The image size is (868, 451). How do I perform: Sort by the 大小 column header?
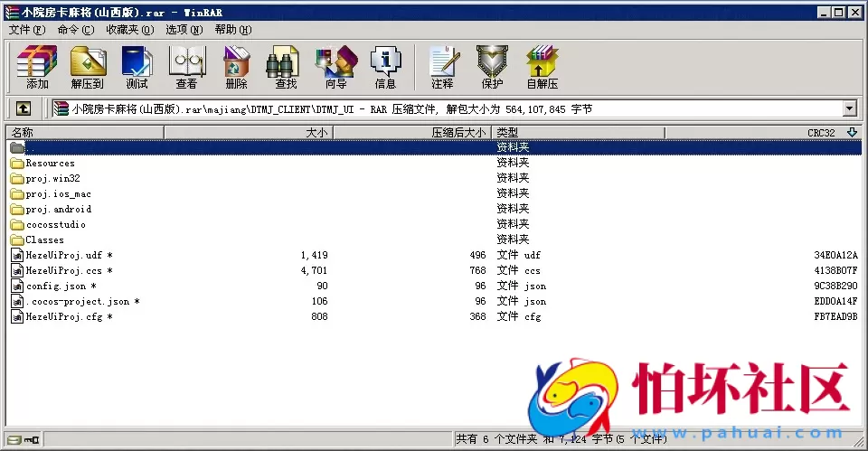[249, 132]
